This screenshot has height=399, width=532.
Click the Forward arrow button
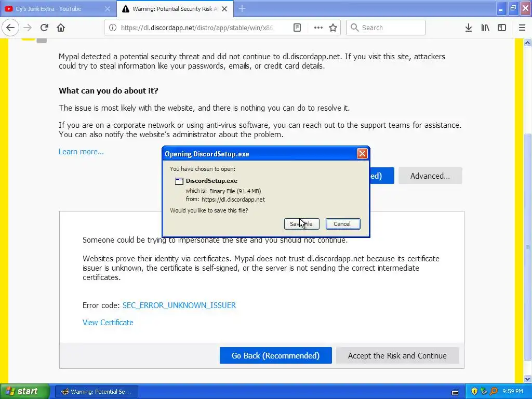28,28
